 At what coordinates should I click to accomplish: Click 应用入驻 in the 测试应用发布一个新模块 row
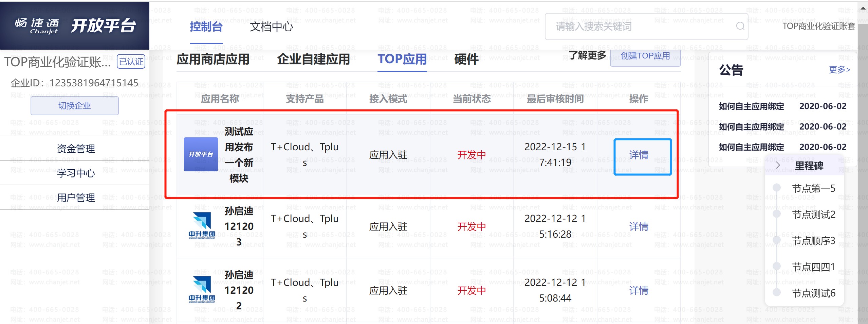(x=388, y=155)
